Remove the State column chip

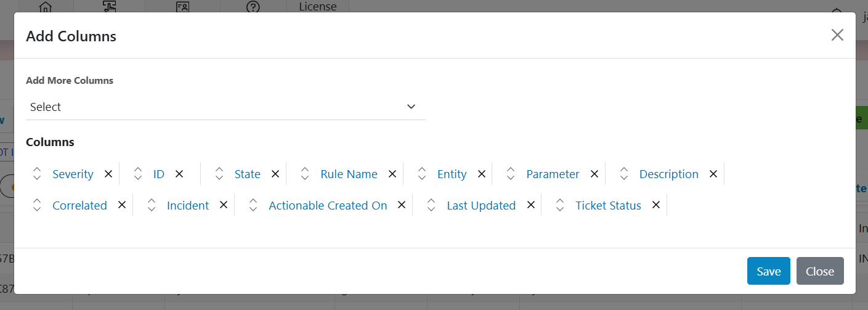[275, 174]
